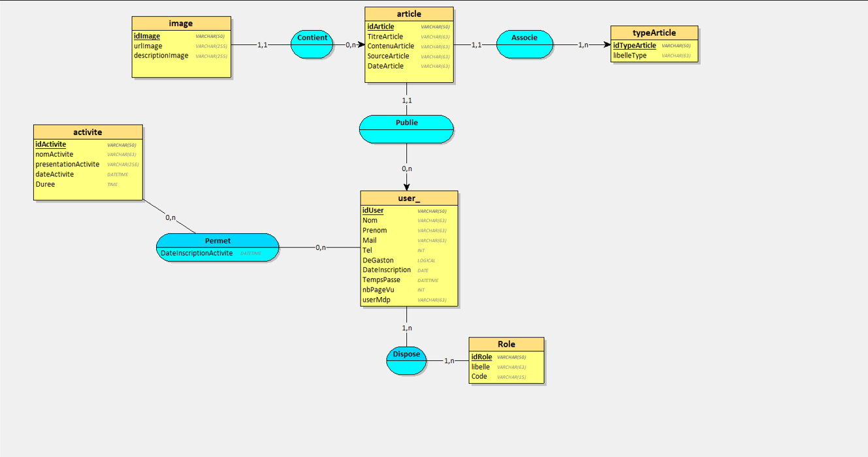Viewport: 868px width, 457px height.
Task: Click the article entity header
Action: pos(409,14)
